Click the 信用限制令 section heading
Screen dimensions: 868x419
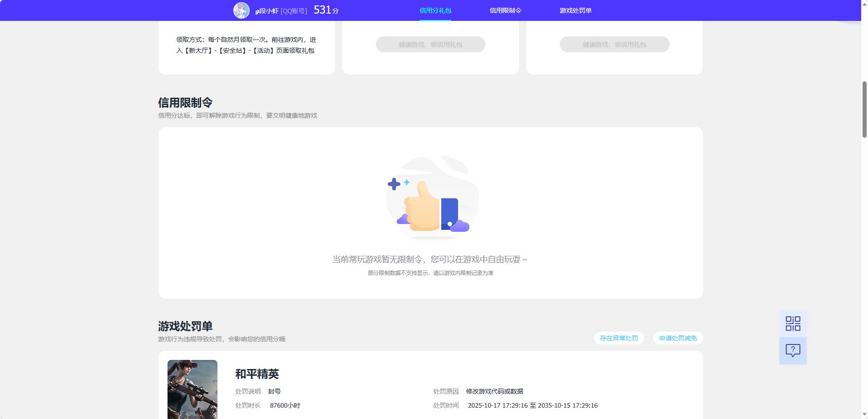tap(185, 103)
